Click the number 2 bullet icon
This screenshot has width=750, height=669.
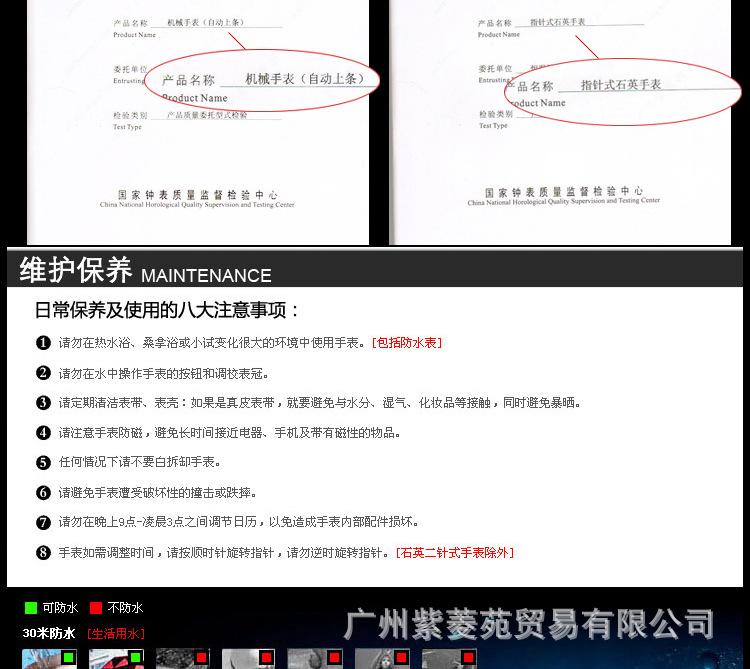(x=43, y=373)
